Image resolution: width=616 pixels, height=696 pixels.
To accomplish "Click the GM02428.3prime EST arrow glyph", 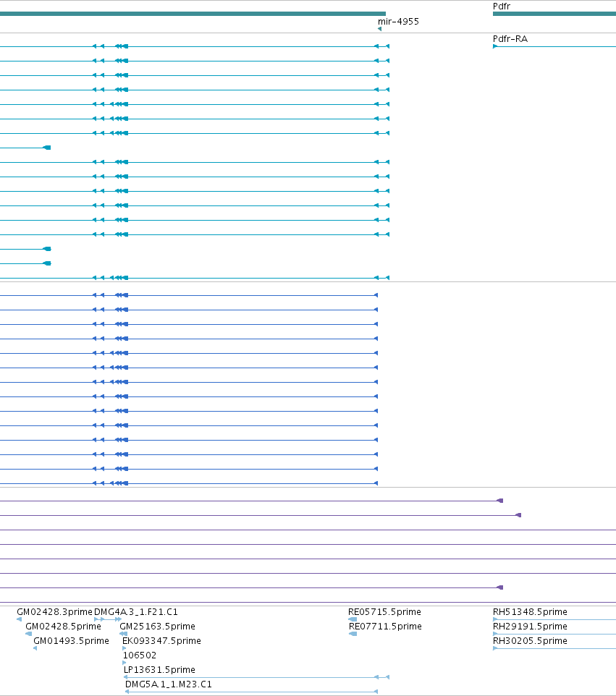I will (19, 619).
